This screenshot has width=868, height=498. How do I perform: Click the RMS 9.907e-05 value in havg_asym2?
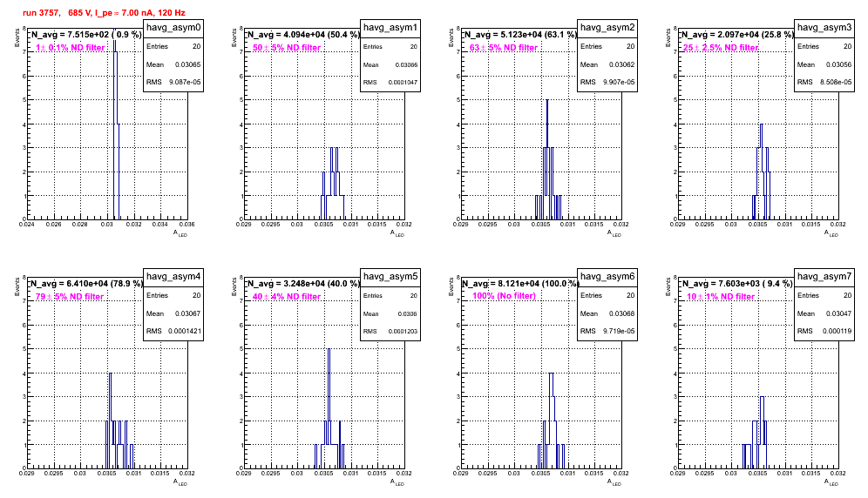pos(619,83)
